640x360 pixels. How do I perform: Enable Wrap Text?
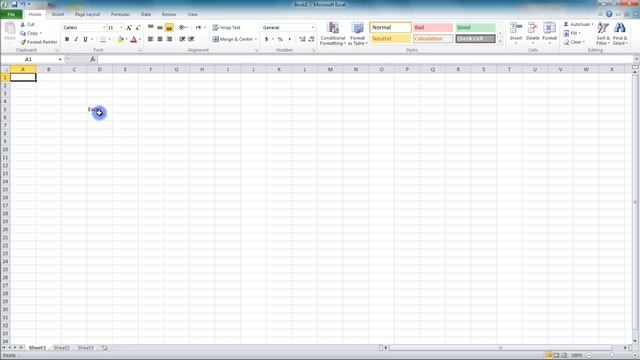(227, 27)
